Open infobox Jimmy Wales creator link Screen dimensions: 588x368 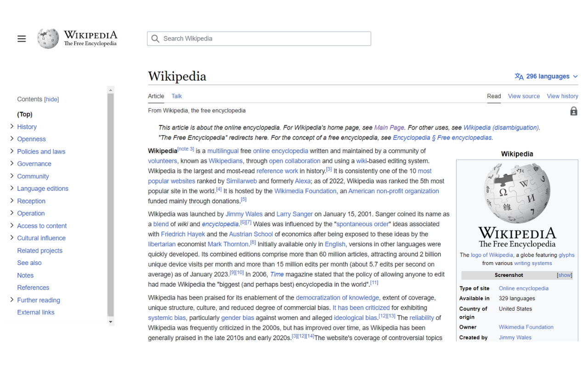515,337
